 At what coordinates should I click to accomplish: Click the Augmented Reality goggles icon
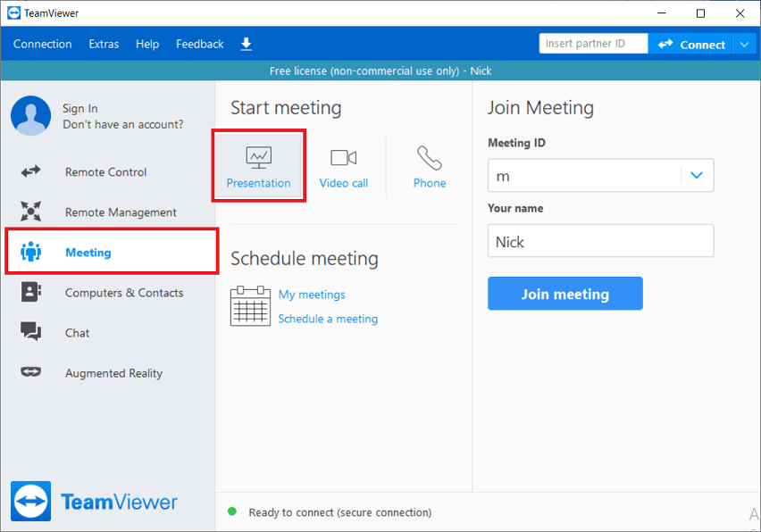pos(30,372)
